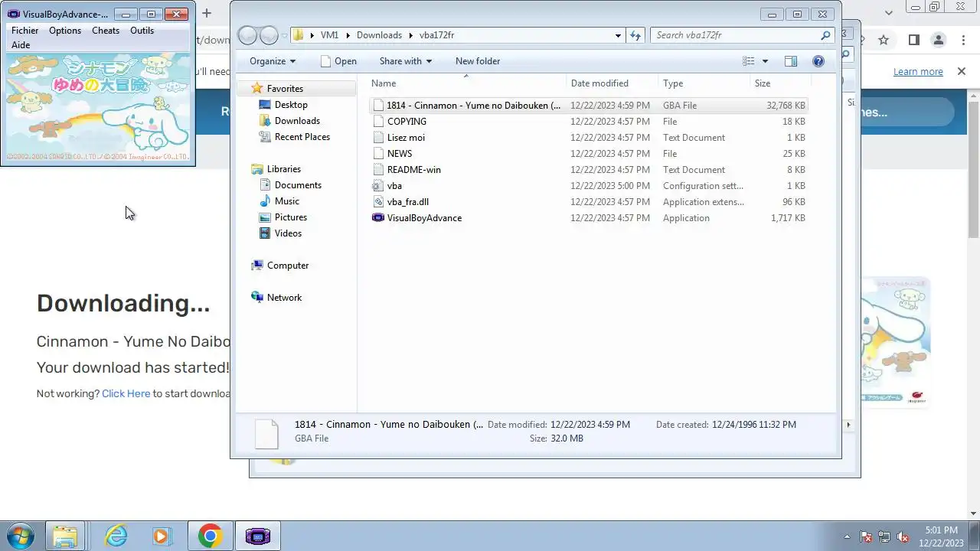Open the Options menu in VisualBoyAdvance
The image size is (980, 551).
(x=65, y=31)
